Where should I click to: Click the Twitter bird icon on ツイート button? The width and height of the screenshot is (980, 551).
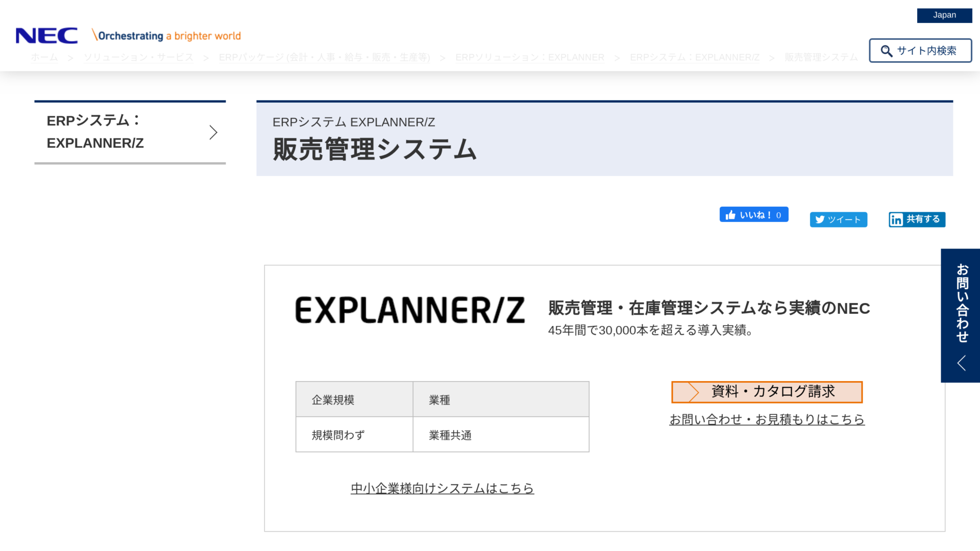(x=820, y=219)
